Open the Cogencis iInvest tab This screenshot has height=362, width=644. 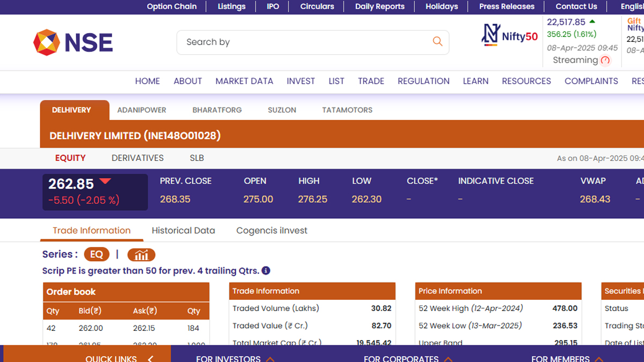click(272, 231)
